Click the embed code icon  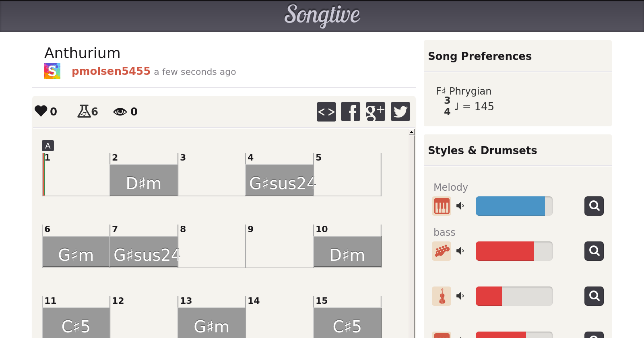coord(326,111)
